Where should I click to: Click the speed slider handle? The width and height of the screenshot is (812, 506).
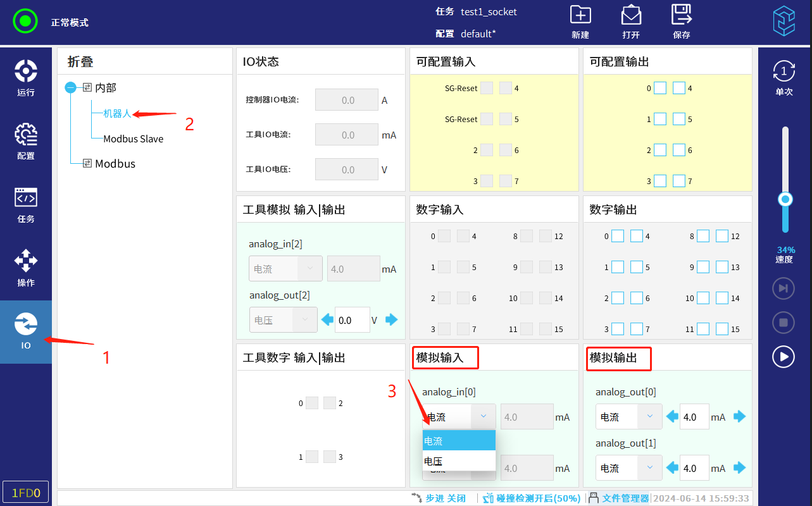(785, 200)
